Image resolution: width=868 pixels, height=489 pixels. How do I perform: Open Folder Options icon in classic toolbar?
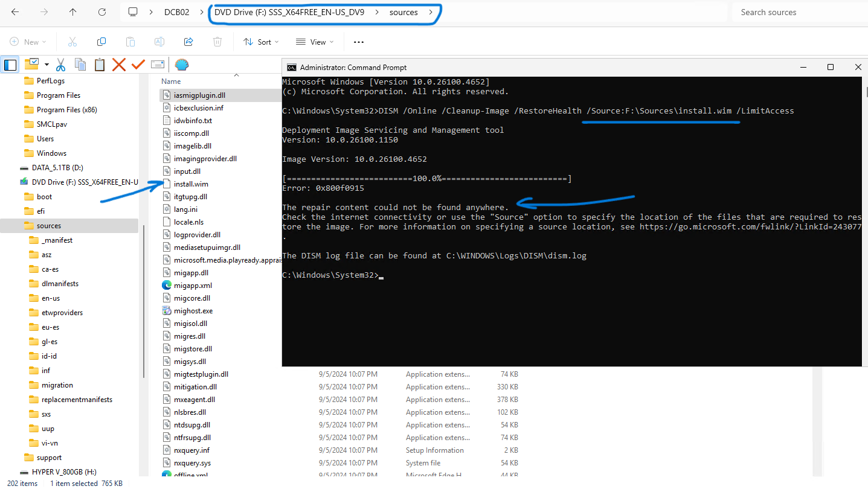(31, 64)
